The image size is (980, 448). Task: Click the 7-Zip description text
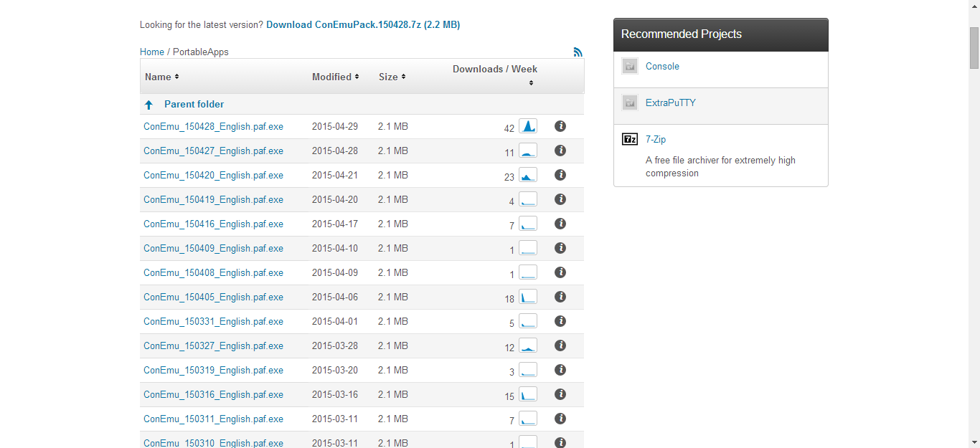point(720,167)
